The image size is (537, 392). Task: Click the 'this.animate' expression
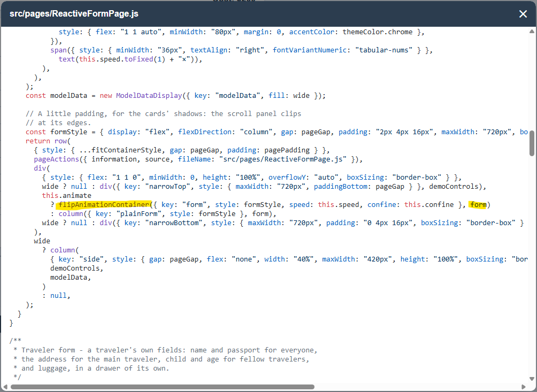click(x=66, y=196)
